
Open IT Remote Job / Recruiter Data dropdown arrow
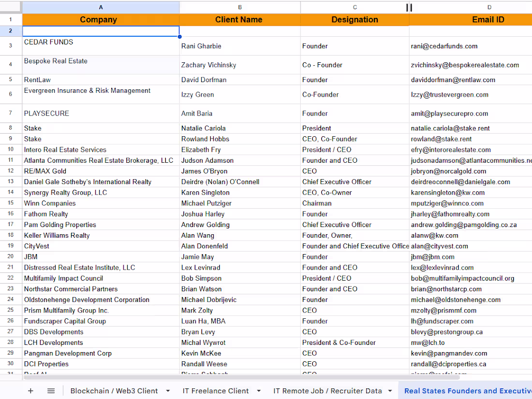tap(390, 391)
